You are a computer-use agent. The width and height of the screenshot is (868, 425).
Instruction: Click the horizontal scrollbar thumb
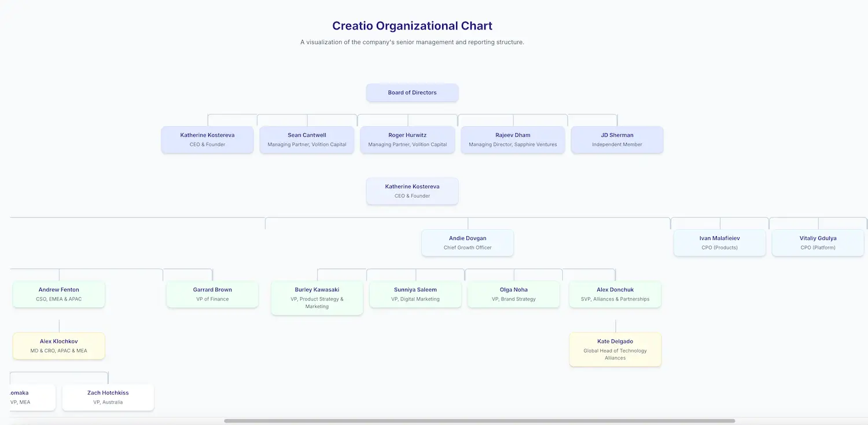coord(479,421)
